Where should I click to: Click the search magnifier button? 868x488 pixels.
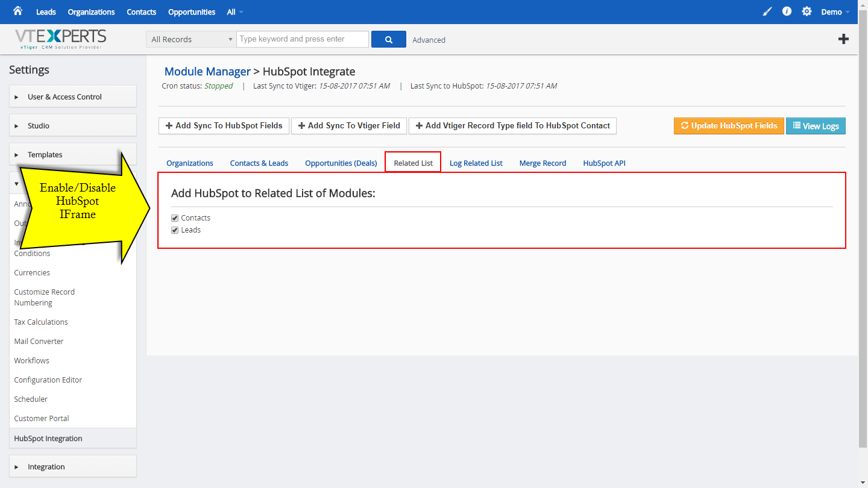tap(389, 39)
